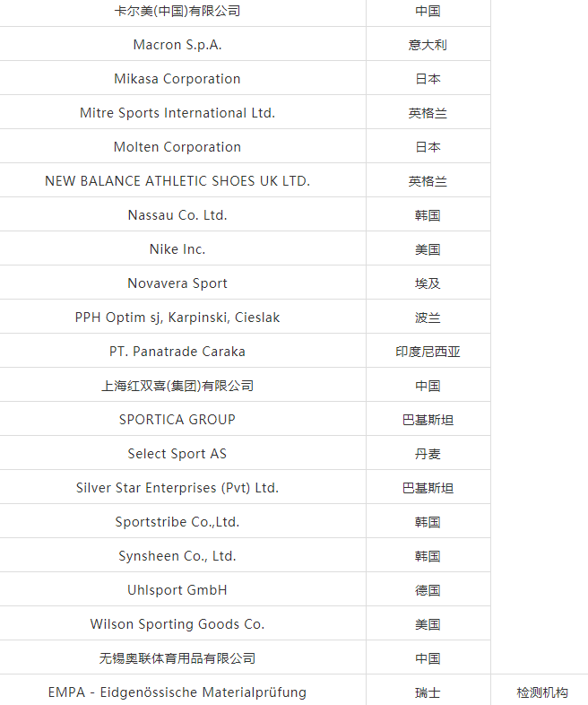
Task: Select the Nassau Co. Ltd. cell
Action: [177, 215]
